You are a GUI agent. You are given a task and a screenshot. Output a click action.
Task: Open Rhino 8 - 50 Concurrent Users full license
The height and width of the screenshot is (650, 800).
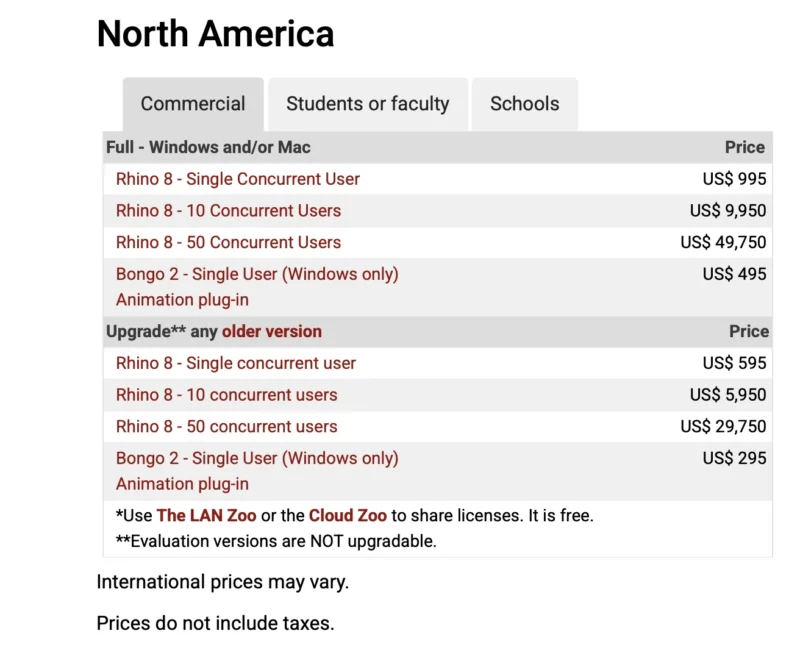click(228, 242)
